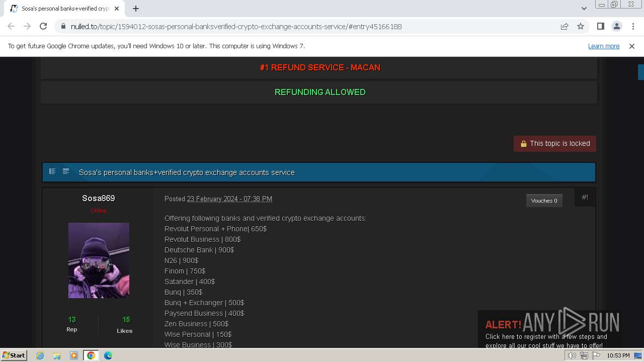The height and width of the screenshot is (362, 644).
Task: Open Learn more about Chrome updates
Action: pos(604,46)
